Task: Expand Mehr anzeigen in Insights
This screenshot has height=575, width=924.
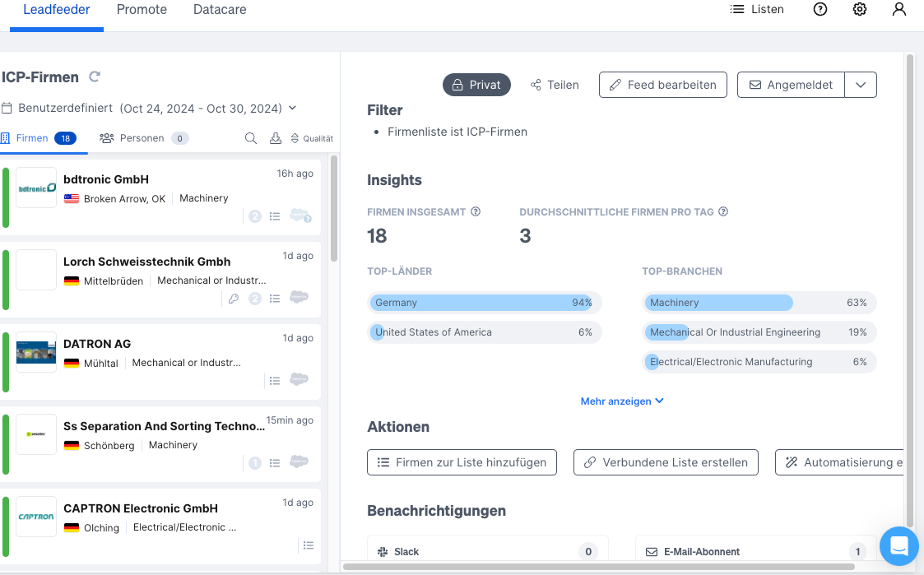Action: click(622, 401)
